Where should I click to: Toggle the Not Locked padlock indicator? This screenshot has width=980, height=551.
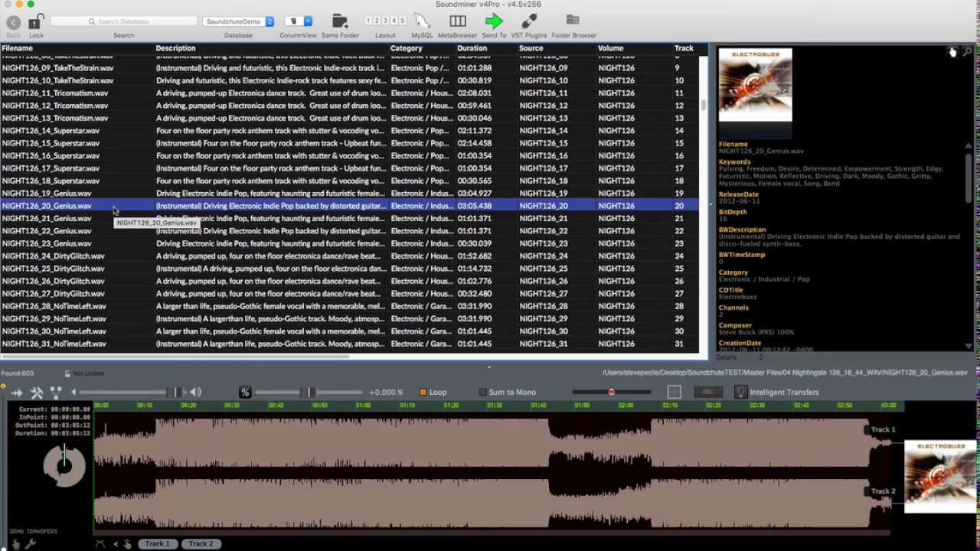[67, 373]
